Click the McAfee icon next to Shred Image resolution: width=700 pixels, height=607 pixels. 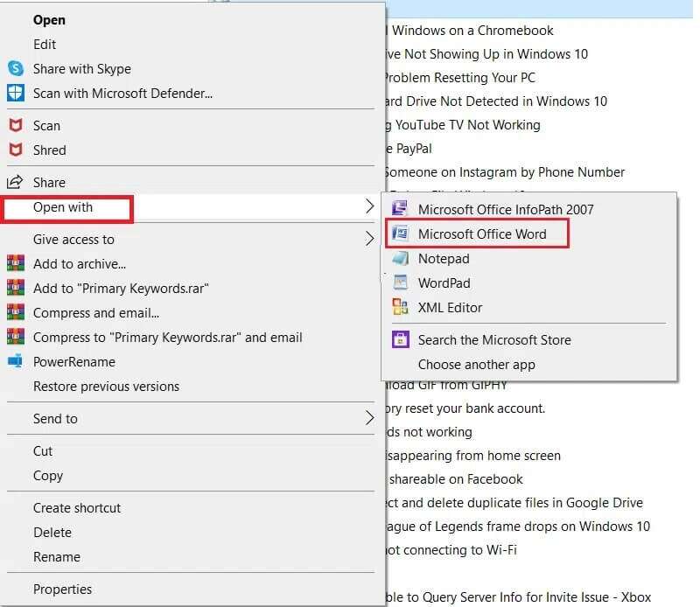tap(16, 150)
